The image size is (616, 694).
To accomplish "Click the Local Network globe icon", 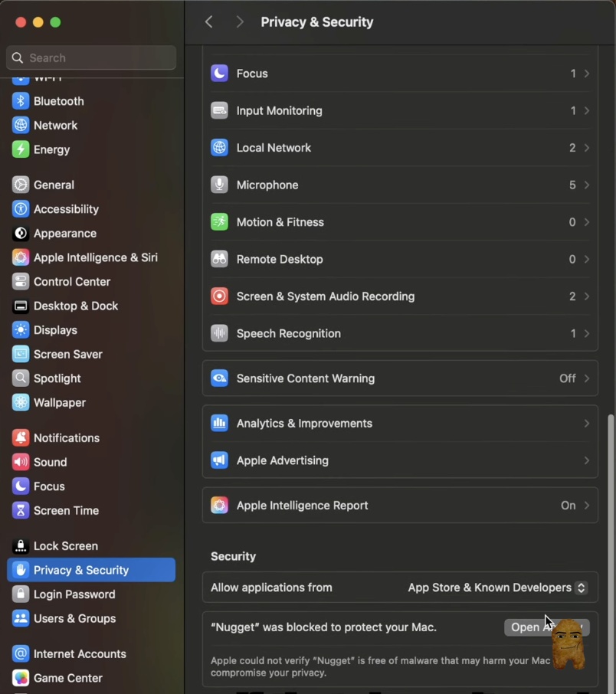I will coord(219,148).
